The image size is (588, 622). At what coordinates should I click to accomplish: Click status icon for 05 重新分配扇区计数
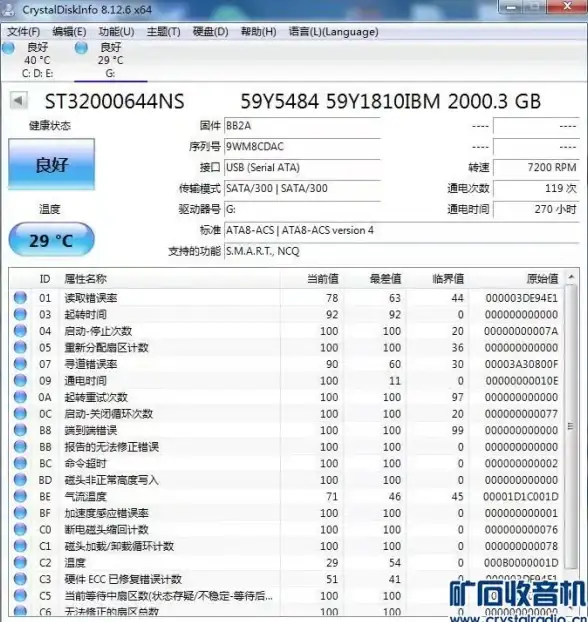(x=20, y=347)
